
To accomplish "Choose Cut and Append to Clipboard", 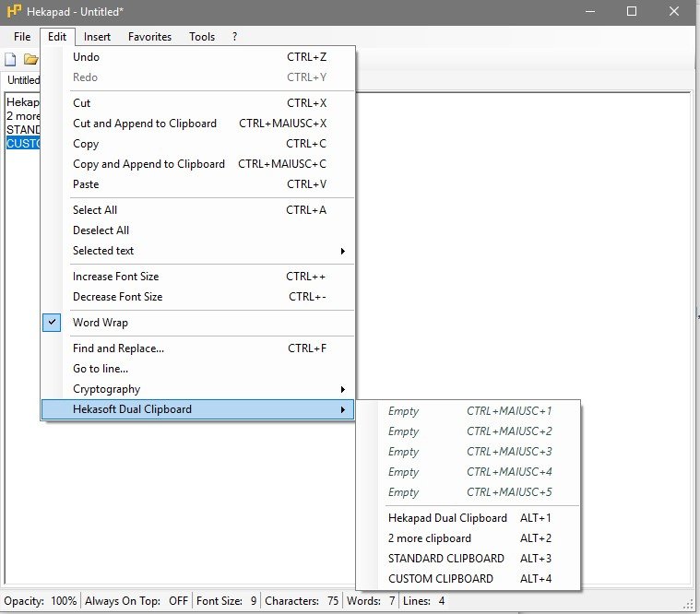I will coord(198,124).
